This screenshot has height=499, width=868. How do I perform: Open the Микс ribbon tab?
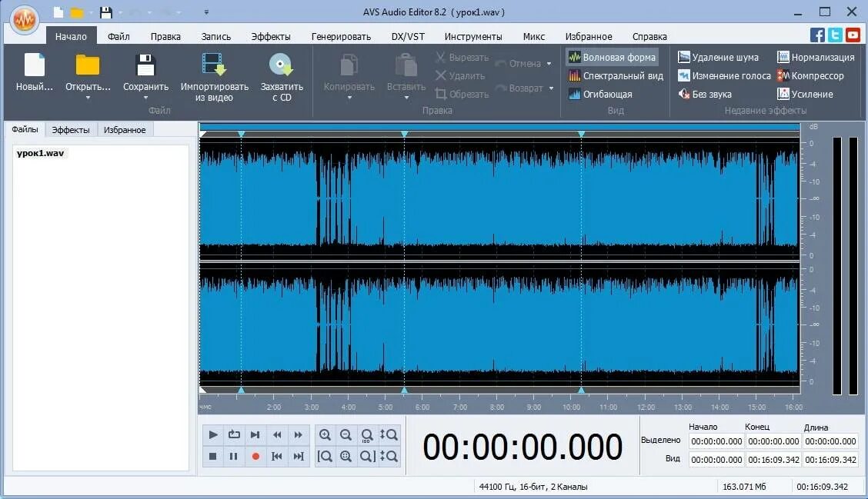[x=533, y=36]
